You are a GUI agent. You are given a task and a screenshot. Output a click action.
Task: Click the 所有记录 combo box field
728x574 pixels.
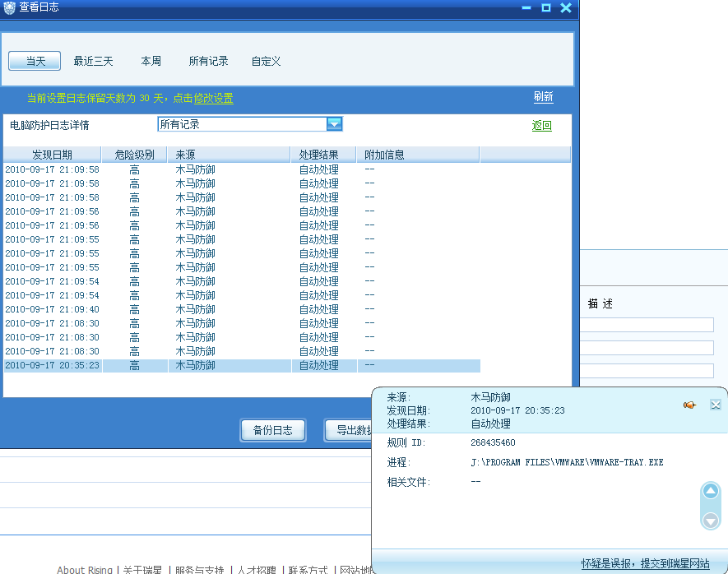point(242,124)
